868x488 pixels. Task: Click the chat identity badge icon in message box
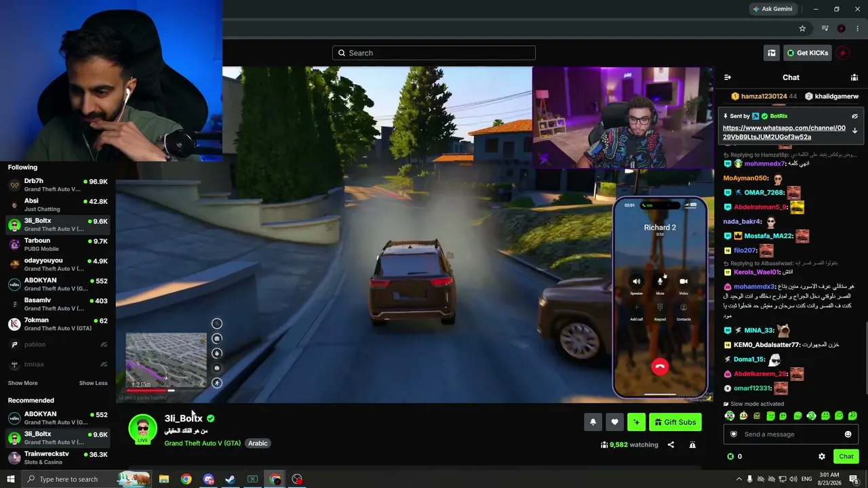pos(733,434)
